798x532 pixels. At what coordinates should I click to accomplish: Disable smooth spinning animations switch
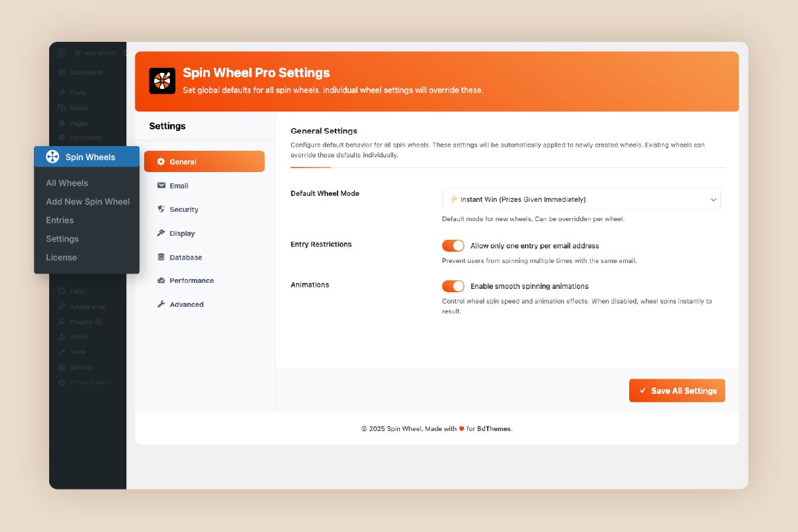click(453, 286)
